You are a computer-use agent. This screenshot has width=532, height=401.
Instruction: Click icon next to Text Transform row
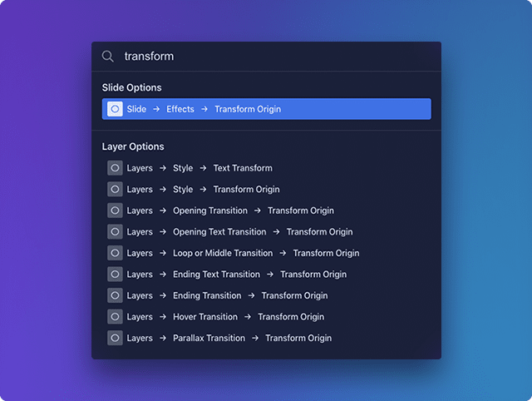click(115, 168)
